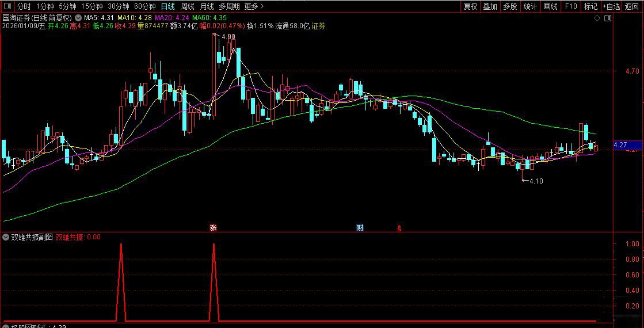
Task: Click the 财 financial report marker
Action: [x=360, y=228]
